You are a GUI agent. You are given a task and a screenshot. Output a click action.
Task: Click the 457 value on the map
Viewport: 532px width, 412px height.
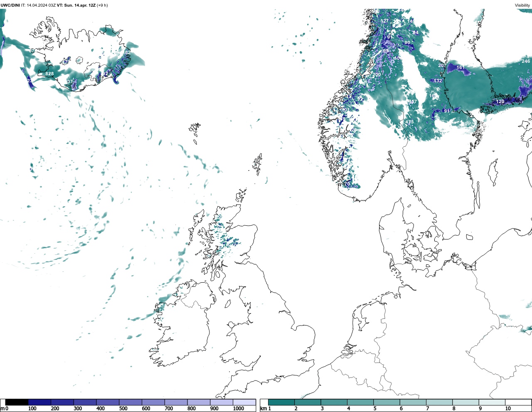tap(412, 102)
